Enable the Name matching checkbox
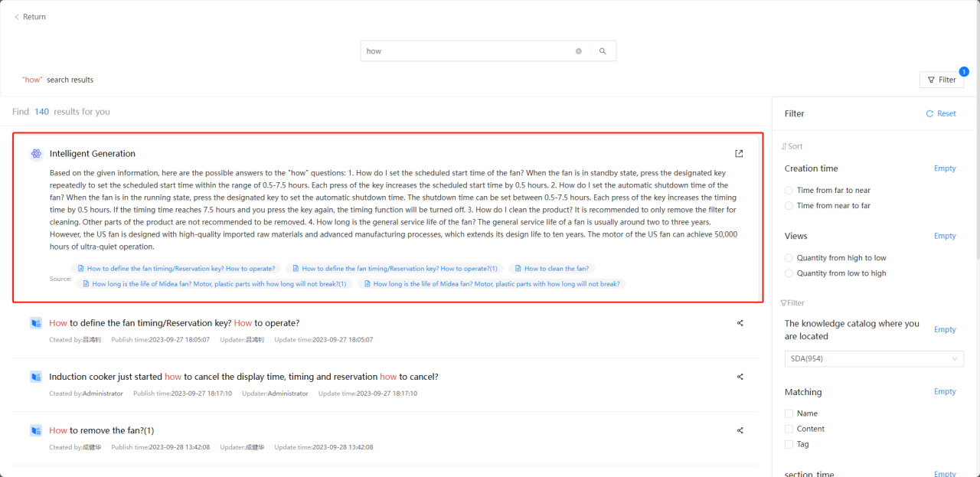The width and height of the screenshot is (980, 477). click(x=789, y=413)
